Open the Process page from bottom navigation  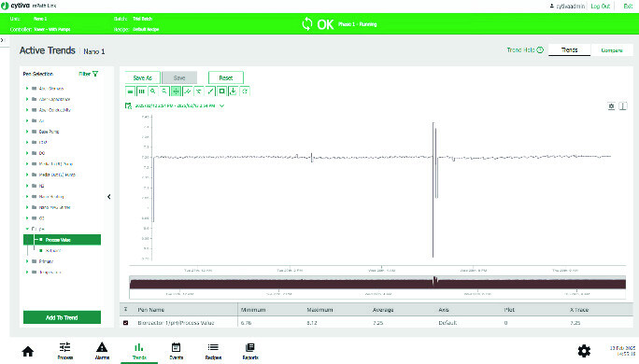point(64,351)
